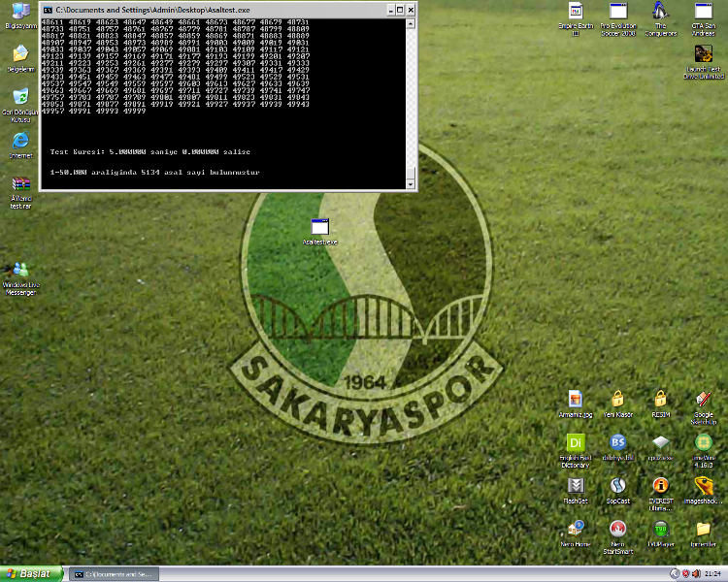Minimize the Asaltest.exe console window
728x582 pixels.
pos(391,10)
